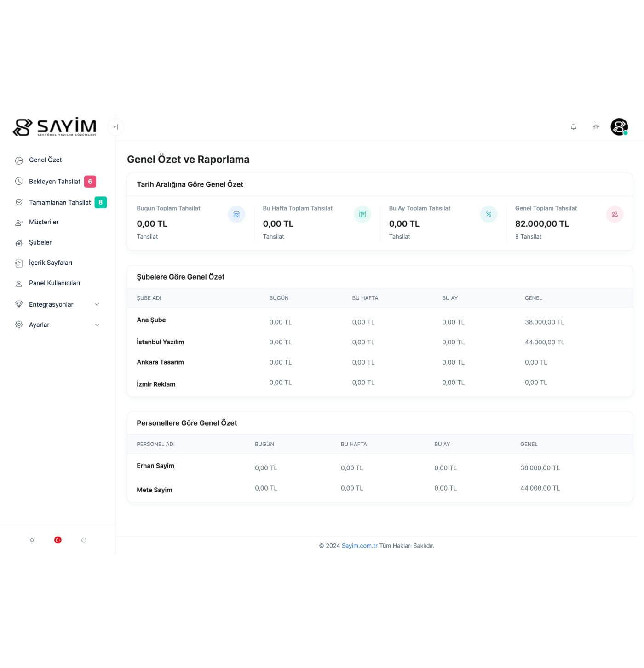Click the Bugün Toplam Tahsilat card icon
Image resolution: width=644 pixels, height=668 pixels.
tap(236, 215)
